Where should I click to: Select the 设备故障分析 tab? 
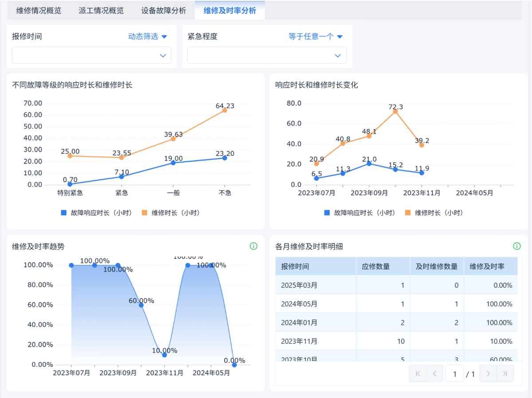coord(164,11)
